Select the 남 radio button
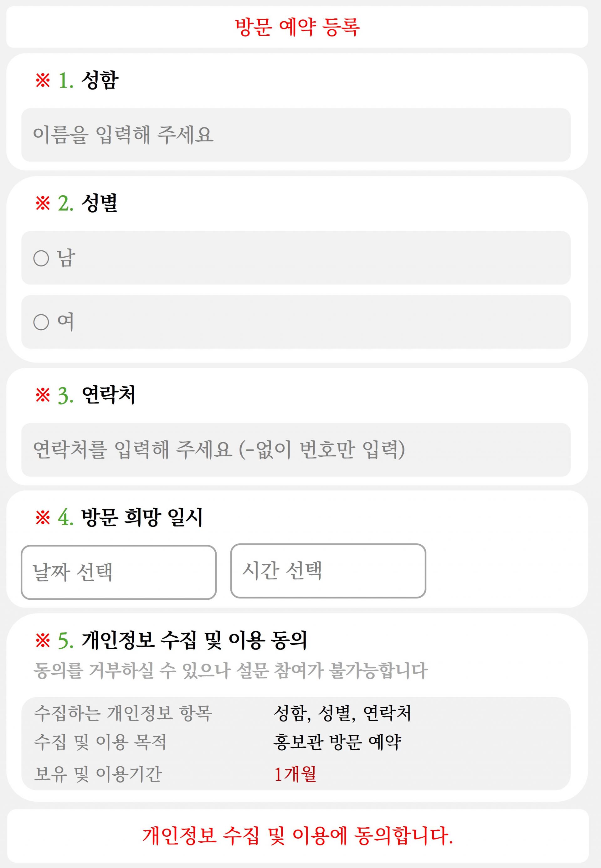Viewport: 601px width, 868px height. pyautogui.click(x=295, y=258)
